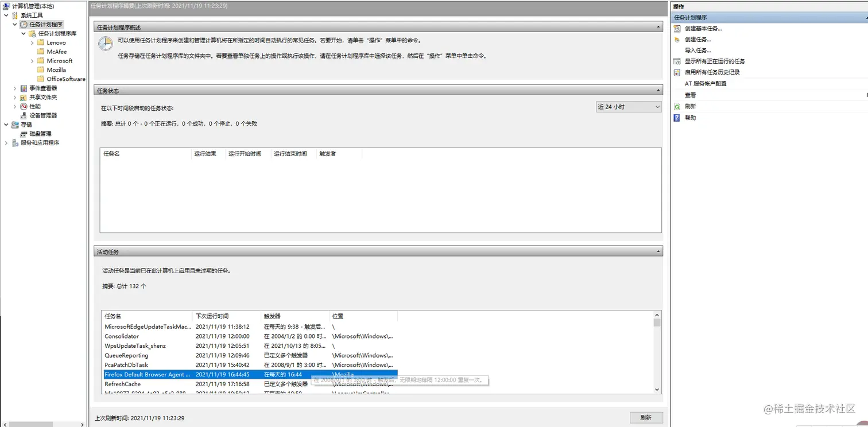
Task: Click the 启用所有任务历史记录 icon
Action: tap(677, 72)
